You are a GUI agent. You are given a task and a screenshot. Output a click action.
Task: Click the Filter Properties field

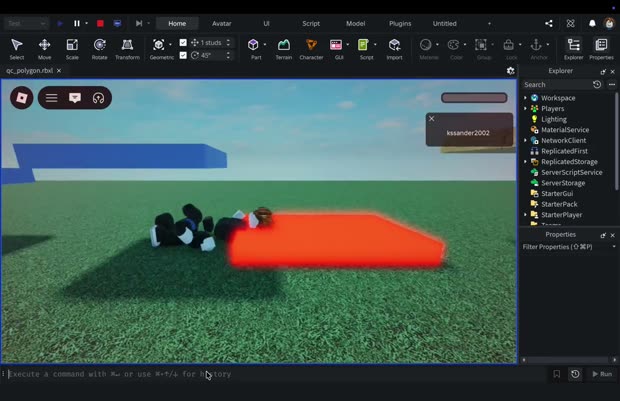pyautogui.click(x=565, y=246)
